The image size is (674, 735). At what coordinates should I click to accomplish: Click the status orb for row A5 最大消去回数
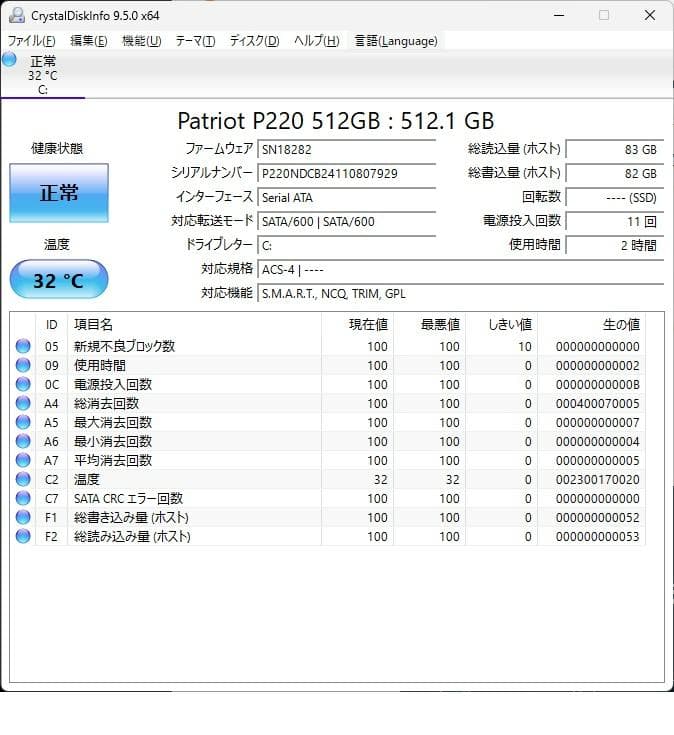[23, 422]
